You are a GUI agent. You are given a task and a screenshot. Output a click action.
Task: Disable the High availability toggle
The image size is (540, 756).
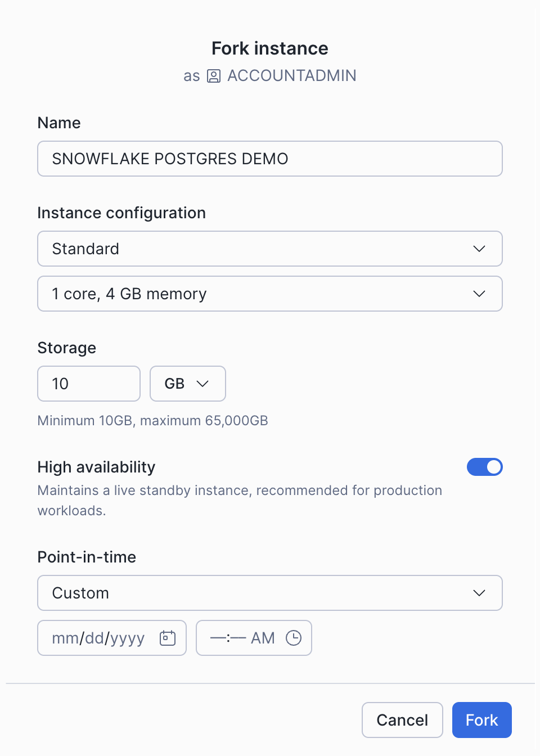point(485,467)
